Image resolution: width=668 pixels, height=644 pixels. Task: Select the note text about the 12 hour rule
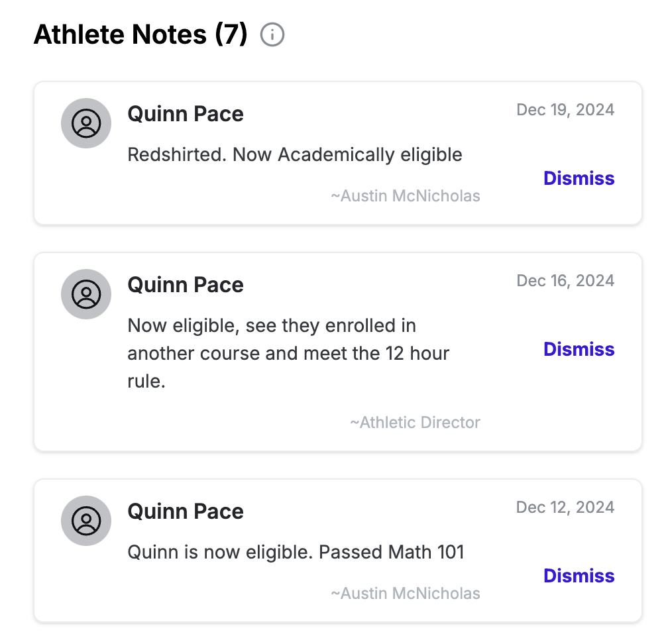click(288, 353)
